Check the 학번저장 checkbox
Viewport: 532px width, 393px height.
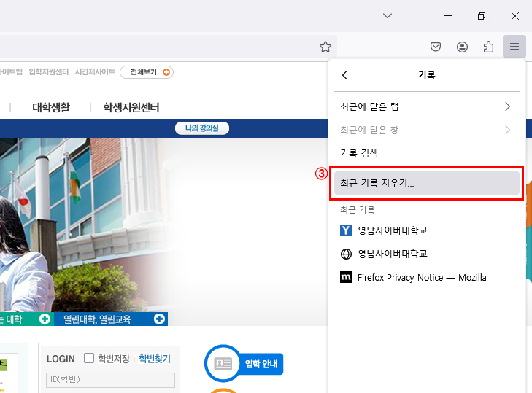point(89,358)
